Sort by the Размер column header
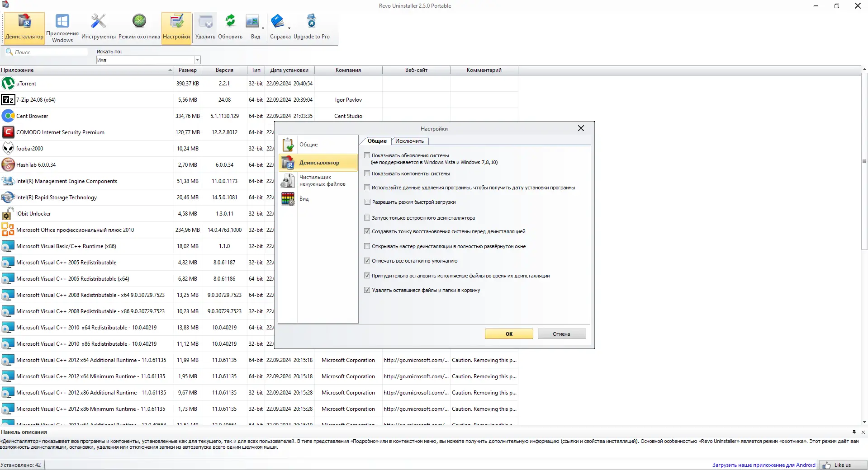This screenshot has height=470, width=868. 188,70
